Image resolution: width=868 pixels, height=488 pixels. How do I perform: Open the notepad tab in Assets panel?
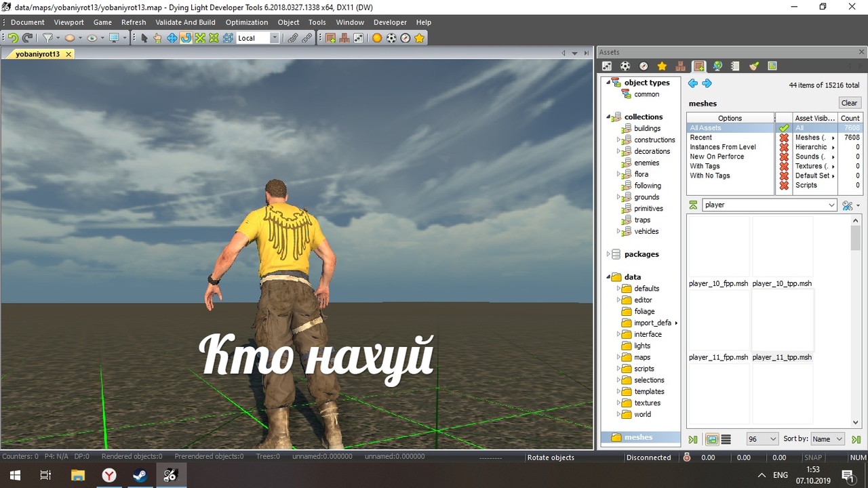point(735,66)
